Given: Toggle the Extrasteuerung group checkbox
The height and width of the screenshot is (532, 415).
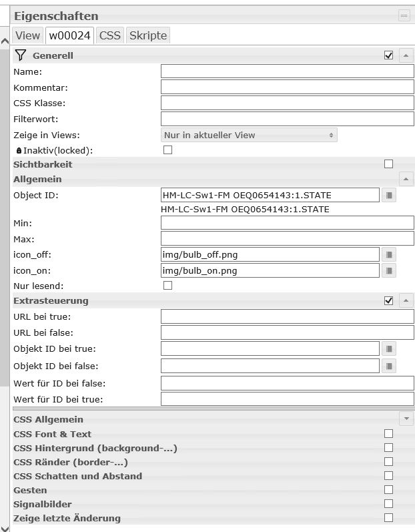Looking at the screenshot, I should 388,300.
